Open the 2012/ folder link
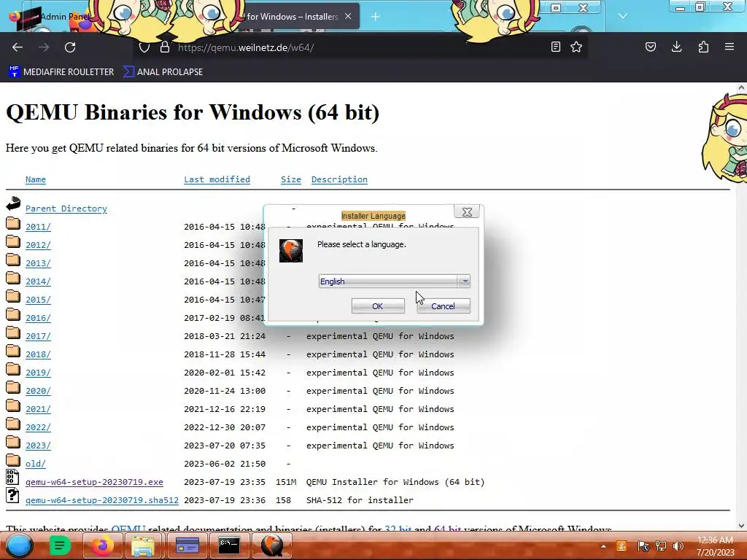This screenshot has height=560, width=747. click(x=38, y=245)
